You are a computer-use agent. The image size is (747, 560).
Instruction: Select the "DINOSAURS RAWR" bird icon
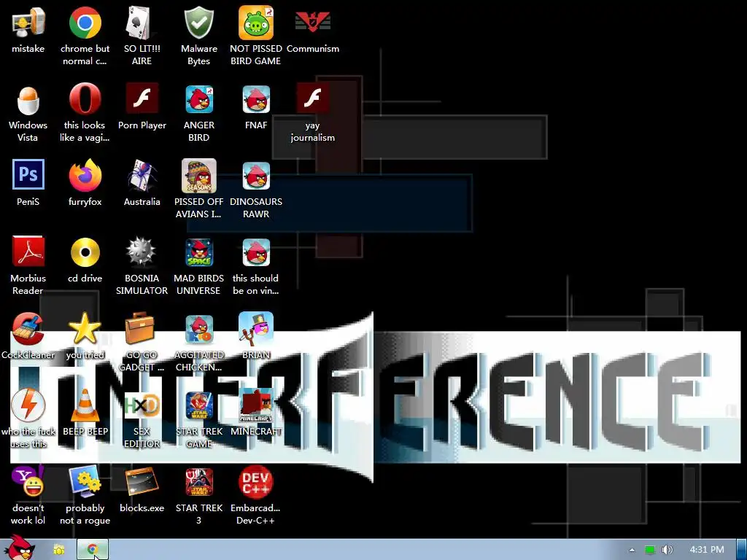pyautogui.click(x=256, y=176)
